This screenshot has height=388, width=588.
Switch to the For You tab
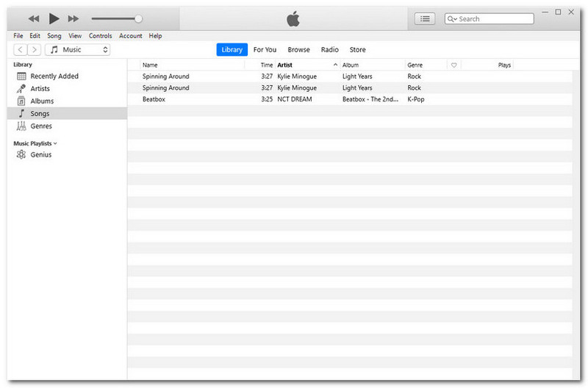265,49
